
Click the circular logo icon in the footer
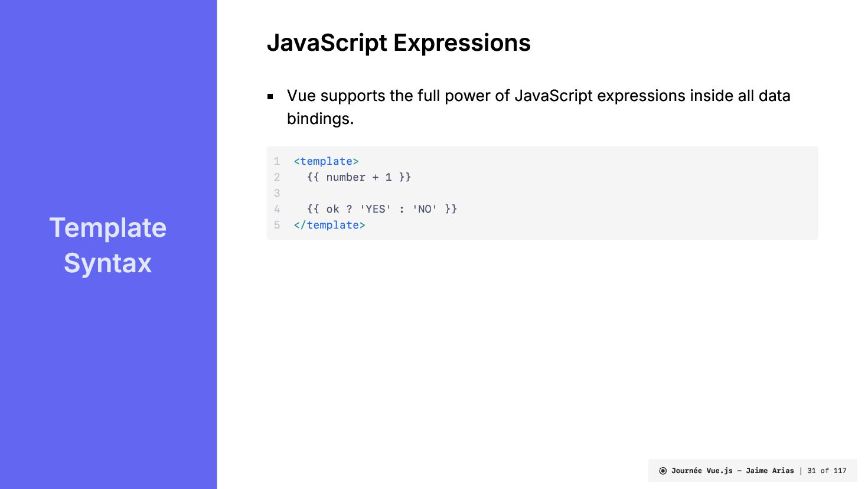[663, 471]
